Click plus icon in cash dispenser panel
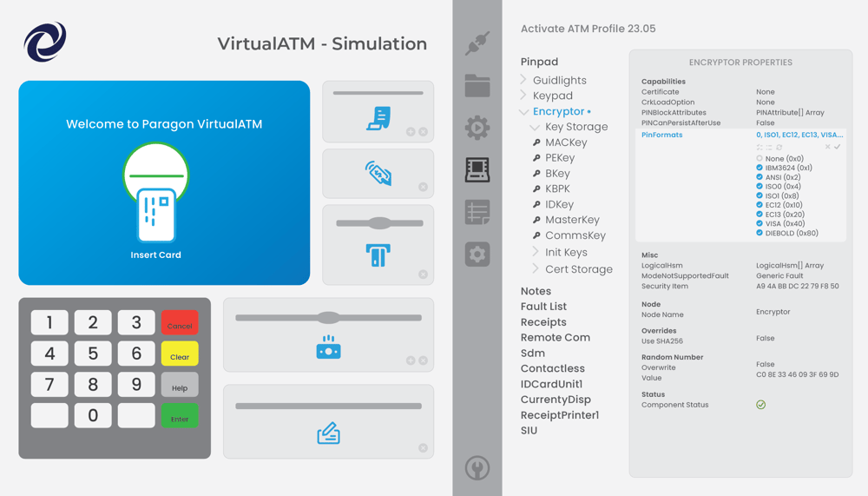Image resolution: width=868 pixels, height=496 pixels. (411, 360)
